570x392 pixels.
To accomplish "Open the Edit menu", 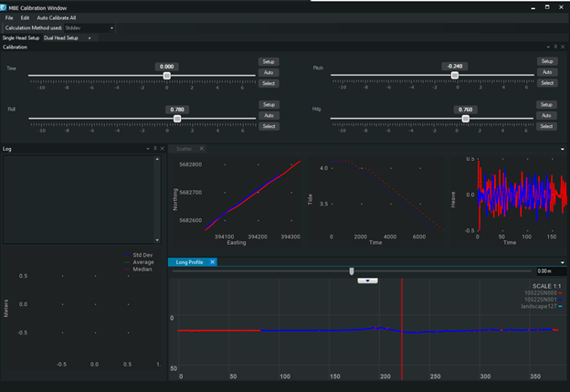I will point(25,18).
